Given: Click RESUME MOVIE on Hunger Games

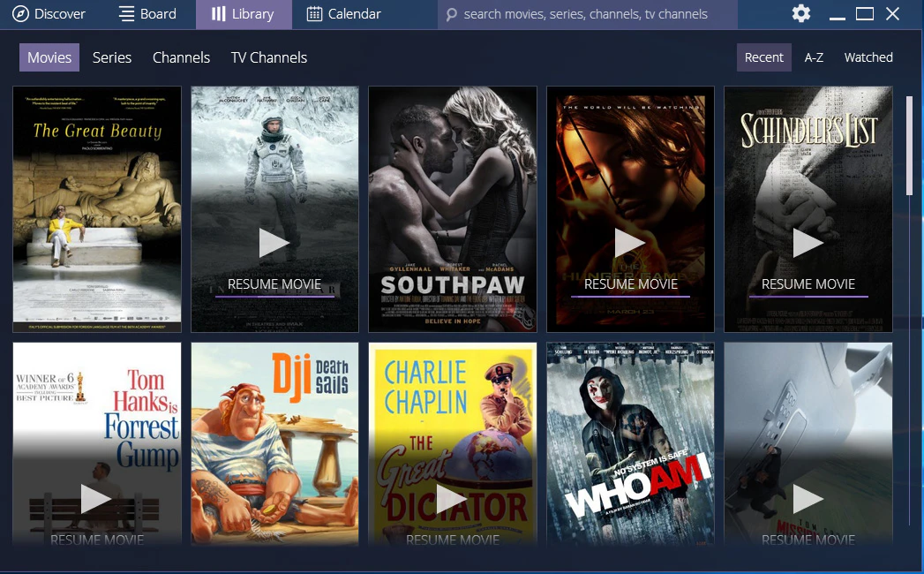Looking at the screenshot, I should click(x=630, y=284).
